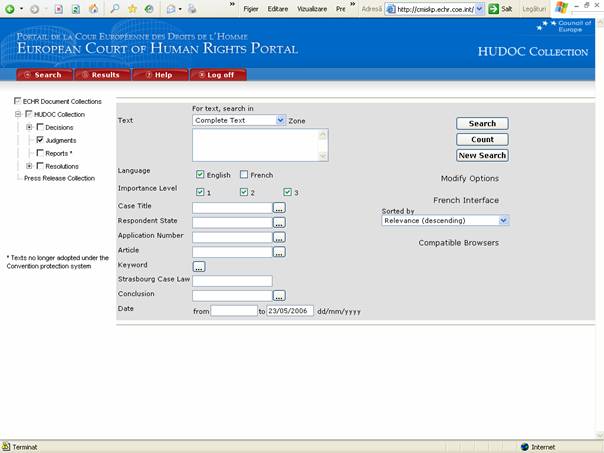This screenshot has width=604, height=453.
Task: Open Favorites star icon
Action: point(132,8)
